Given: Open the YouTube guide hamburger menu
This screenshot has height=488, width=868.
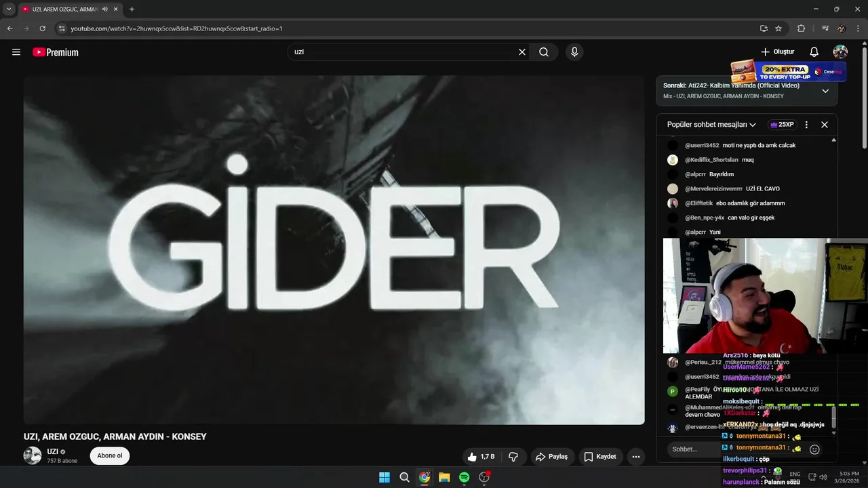Looking at the screenshot, I should [x=16, y=52].
